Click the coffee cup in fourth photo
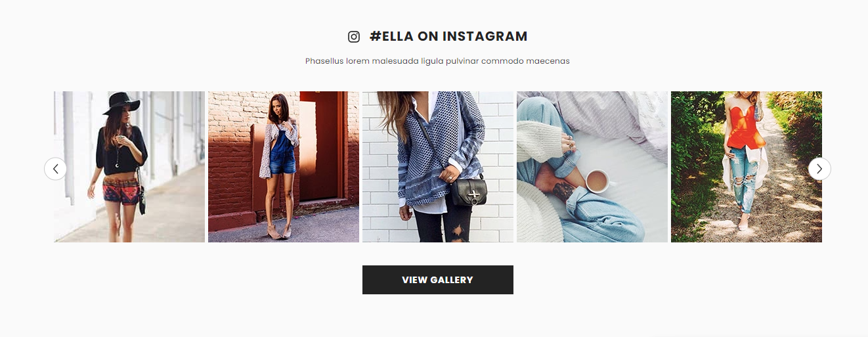The width and height of the screenshot is (868, 337). [x=596, y=181]
